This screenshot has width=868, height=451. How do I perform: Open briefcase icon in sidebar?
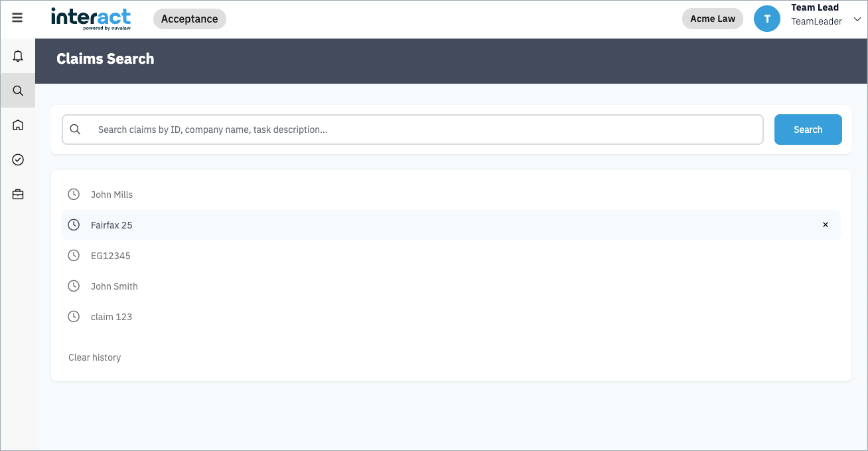(18, 195)
